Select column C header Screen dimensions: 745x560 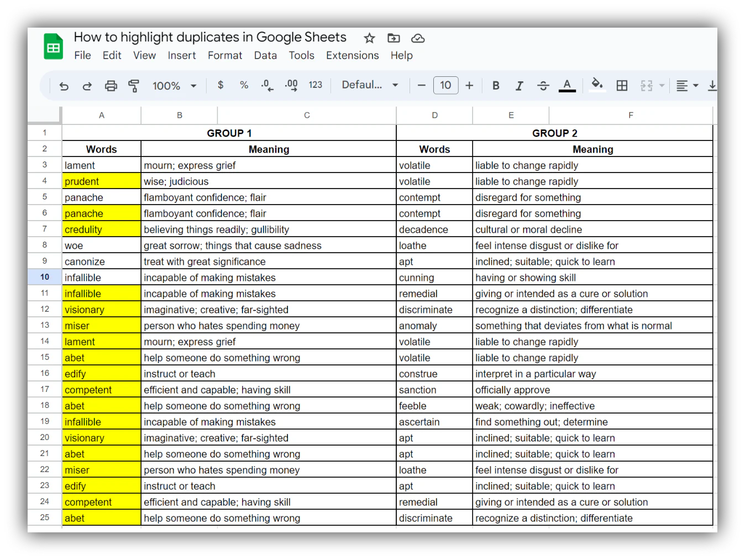coord(307,115)
